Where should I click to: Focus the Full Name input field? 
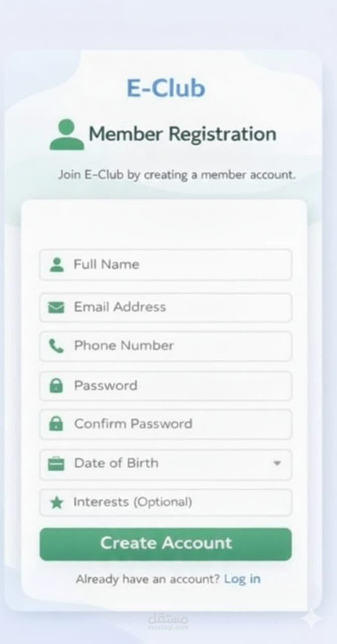[x=166, y=265]
